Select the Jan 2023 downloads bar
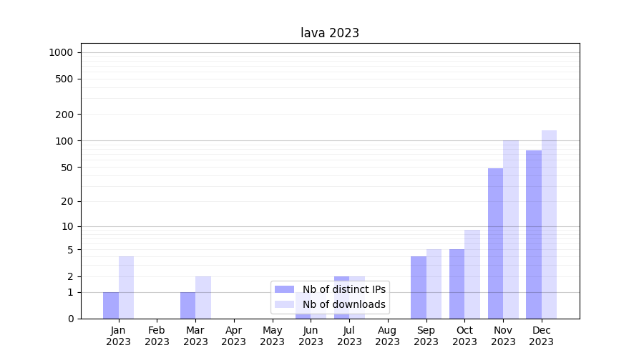Image resolution: width=644 pixels, height=358 pixels. pyautogui.click(x=126, y=287)
